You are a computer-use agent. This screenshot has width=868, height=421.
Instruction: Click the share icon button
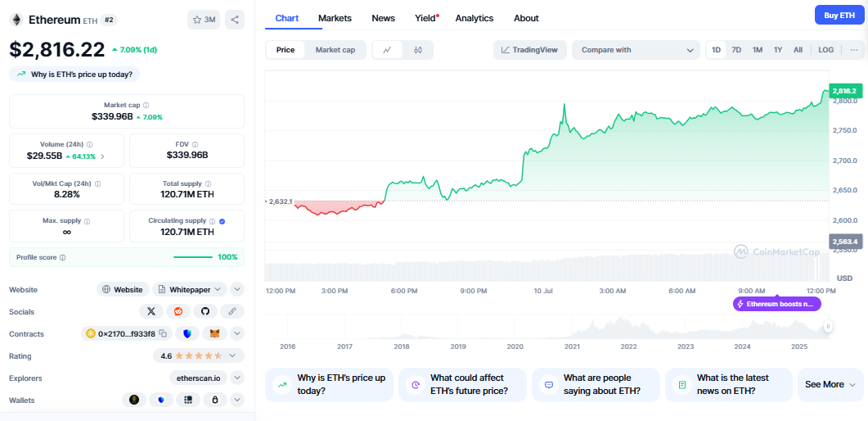235,20
